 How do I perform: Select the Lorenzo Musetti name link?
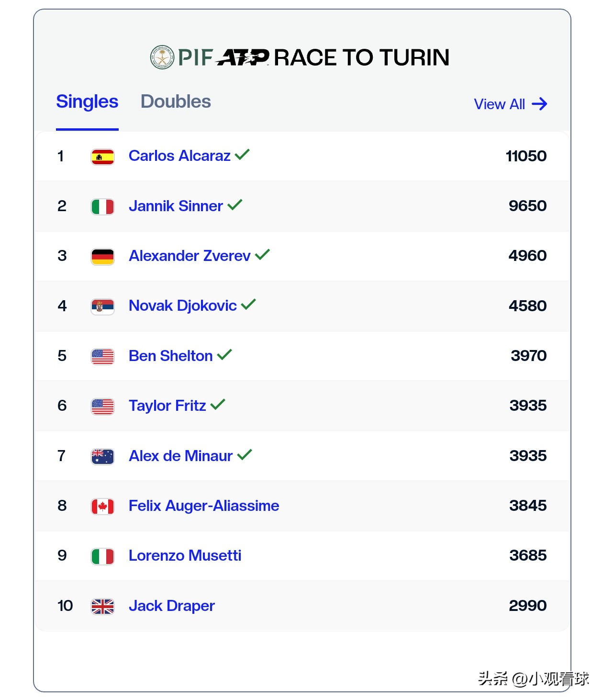point(185,555)
